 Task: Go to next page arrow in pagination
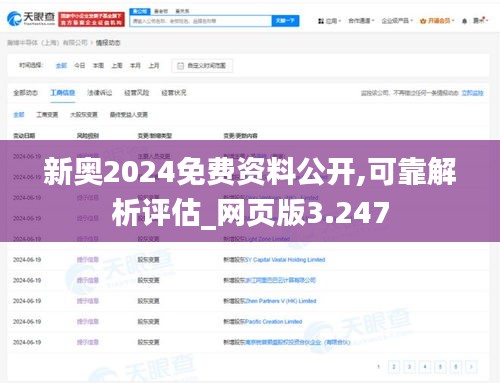point(471,367)
